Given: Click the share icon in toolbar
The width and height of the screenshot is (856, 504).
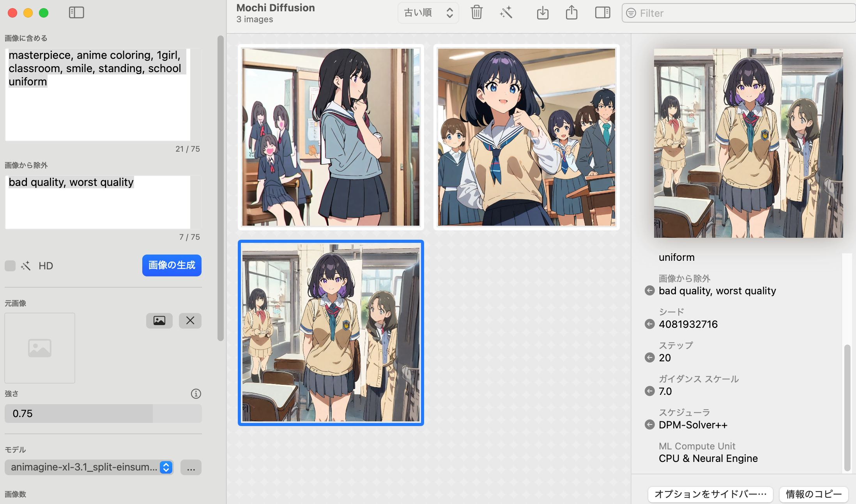Looking at the screenshot, I should [571, 12].
